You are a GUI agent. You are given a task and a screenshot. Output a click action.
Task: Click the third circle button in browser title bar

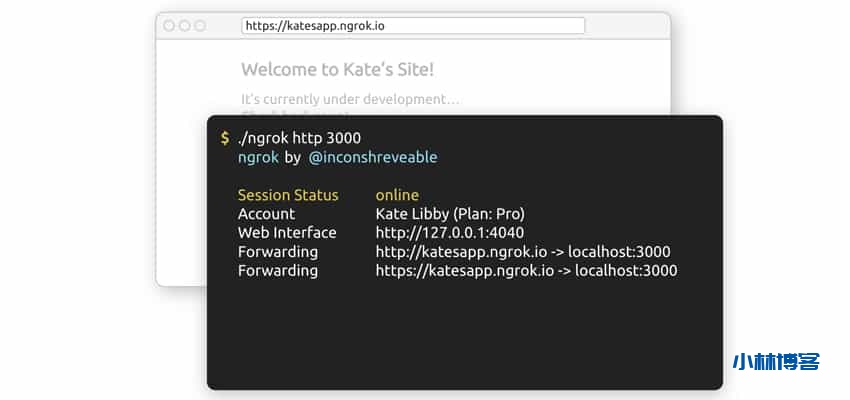pyautogui.click(x=200, y=26)
